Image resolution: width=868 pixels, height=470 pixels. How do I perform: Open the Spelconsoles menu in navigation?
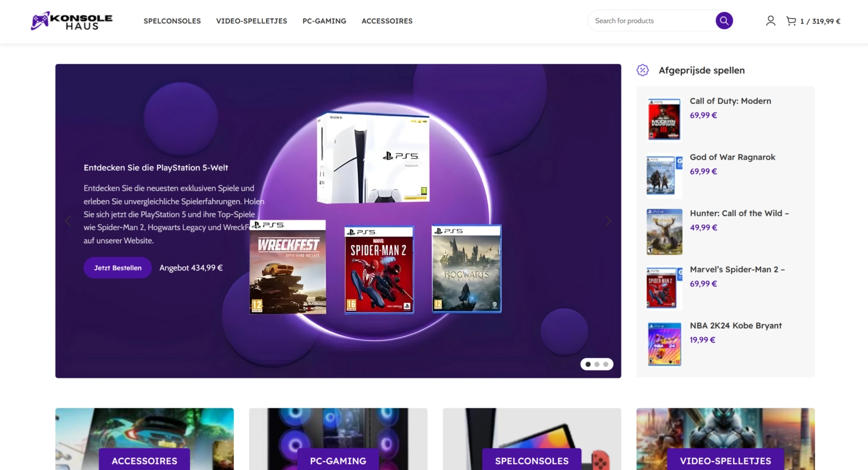172,21
